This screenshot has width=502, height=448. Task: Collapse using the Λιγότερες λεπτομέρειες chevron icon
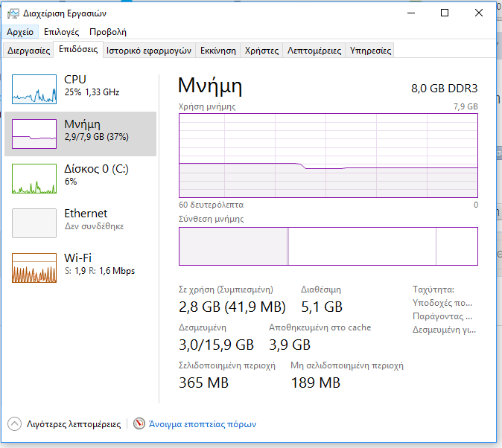[15, 424]
